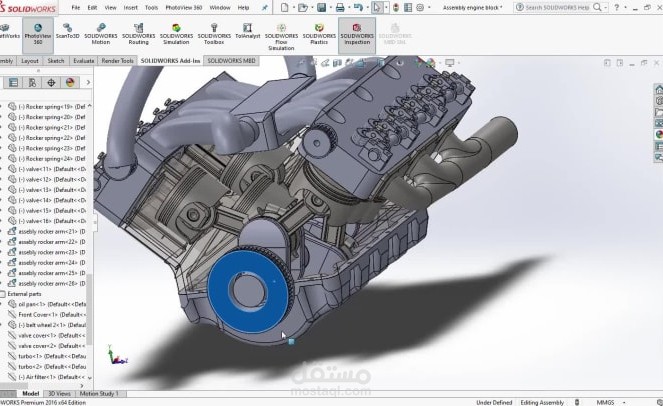Screen dimensions: 663x406
Task: Switch to the Evaluate tab
Action: click(83, 61)
